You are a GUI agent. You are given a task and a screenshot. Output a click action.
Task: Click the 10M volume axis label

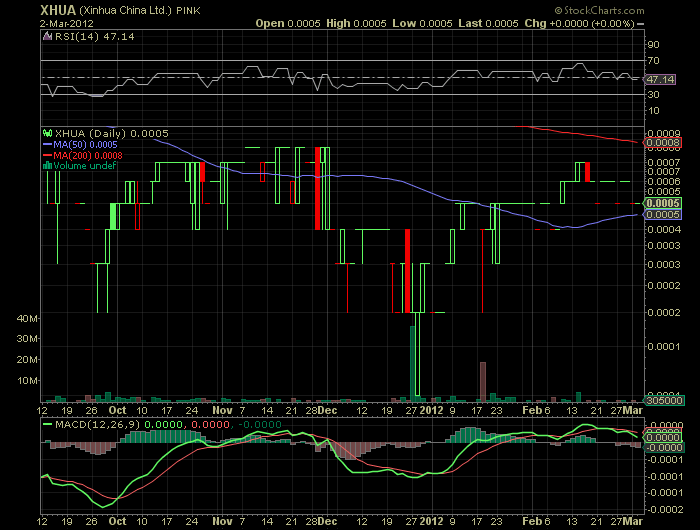27,380
